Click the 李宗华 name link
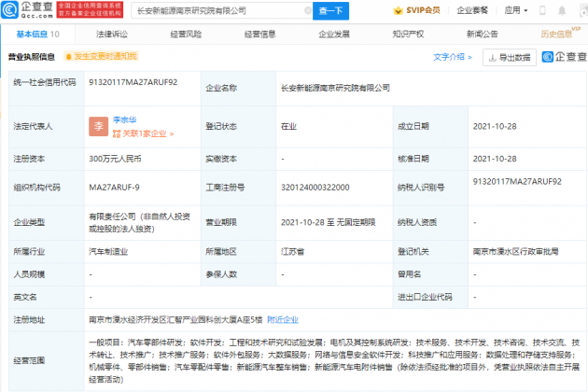 (126, 119)
